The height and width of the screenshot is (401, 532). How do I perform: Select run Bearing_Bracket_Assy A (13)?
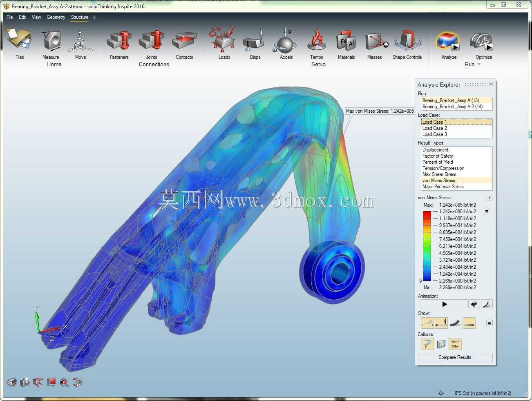(x=456, y=100)
